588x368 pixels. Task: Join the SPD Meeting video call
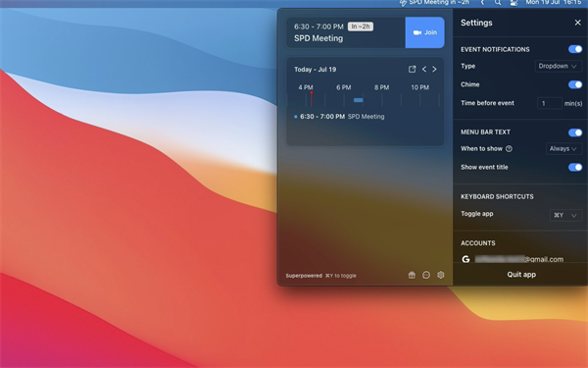pyautogui.click(x=425, y=32)
